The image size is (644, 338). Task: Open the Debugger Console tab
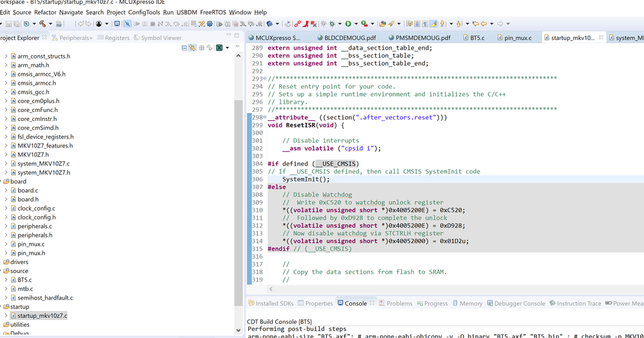tap(516, 303)
